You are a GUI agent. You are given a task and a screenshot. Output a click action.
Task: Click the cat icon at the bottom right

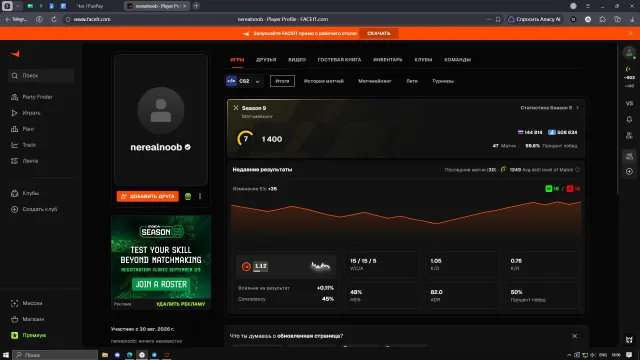[629, 340]
